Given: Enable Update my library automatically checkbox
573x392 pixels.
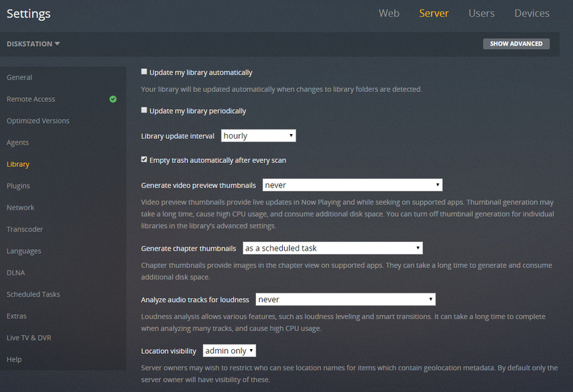Looking at the screenshot, I should 144,72.
